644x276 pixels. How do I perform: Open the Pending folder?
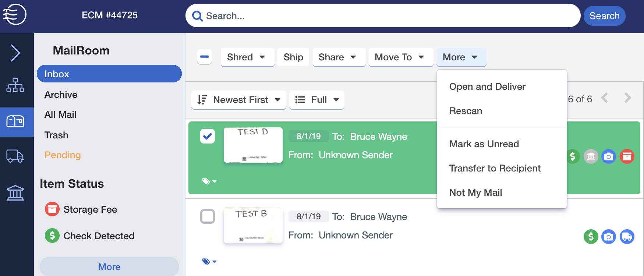click(x=63, y=155)
